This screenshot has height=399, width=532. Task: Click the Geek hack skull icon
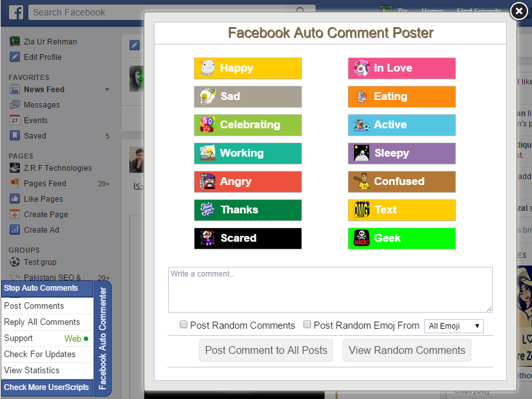click(x=361, y=238)
